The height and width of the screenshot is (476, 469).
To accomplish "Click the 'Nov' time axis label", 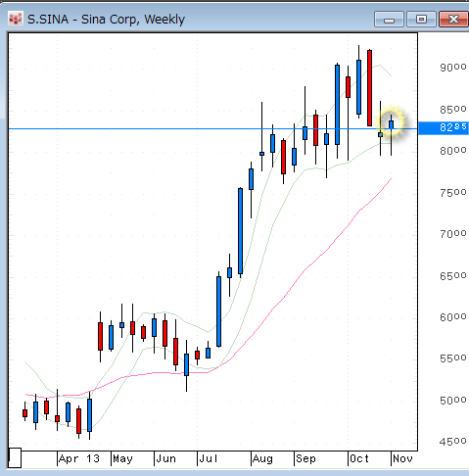I will 402,458.
